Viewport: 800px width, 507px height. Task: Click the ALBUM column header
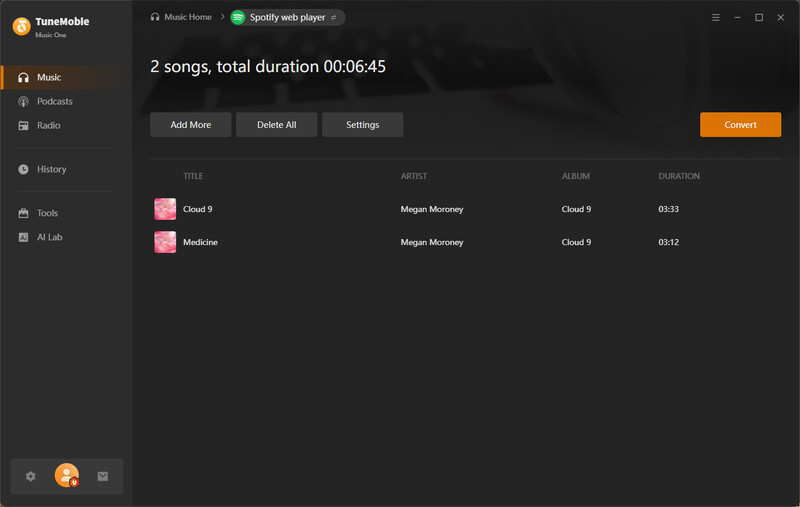[576, 176]
